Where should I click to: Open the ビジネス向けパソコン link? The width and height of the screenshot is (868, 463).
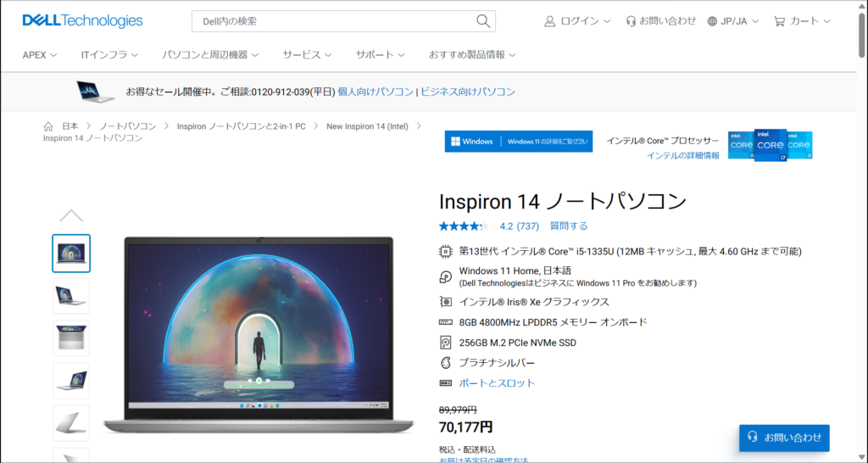tap(468, 92)
